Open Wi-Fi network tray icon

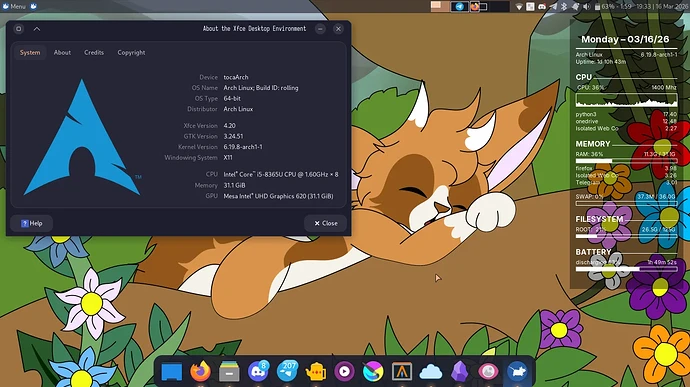[x=519, y=7]
